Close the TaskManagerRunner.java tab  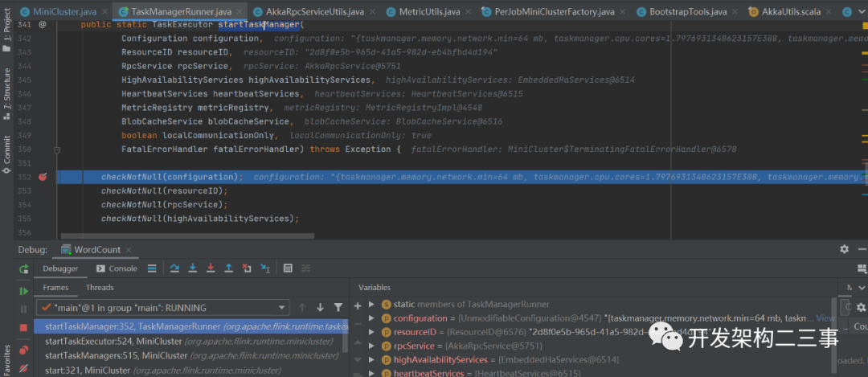240,11
